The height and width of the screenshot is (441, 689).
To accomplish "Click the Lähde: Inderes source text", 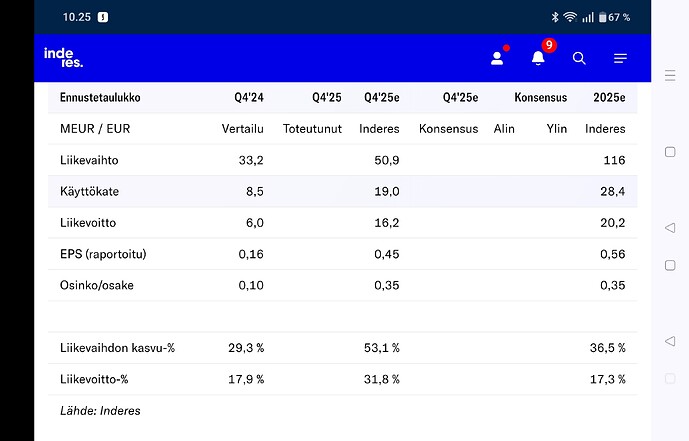I will pyautogui.click(x=101, y=410).
